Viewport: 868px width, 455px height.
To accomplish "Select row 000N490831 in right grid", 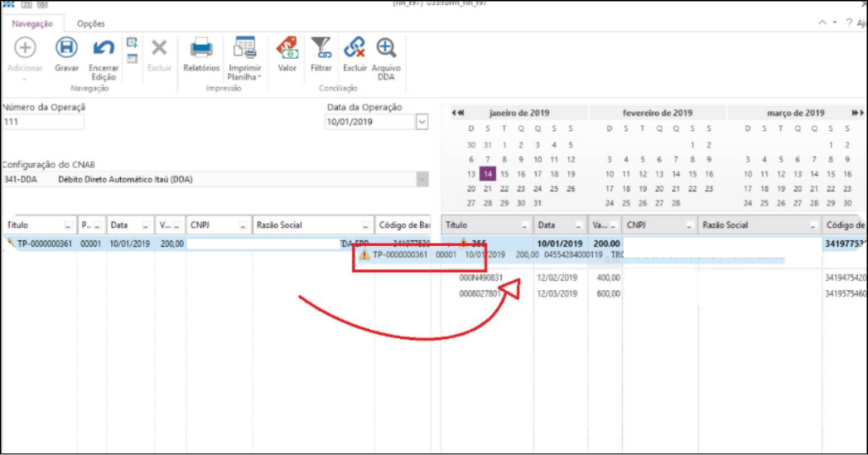I will click(481, 278).
